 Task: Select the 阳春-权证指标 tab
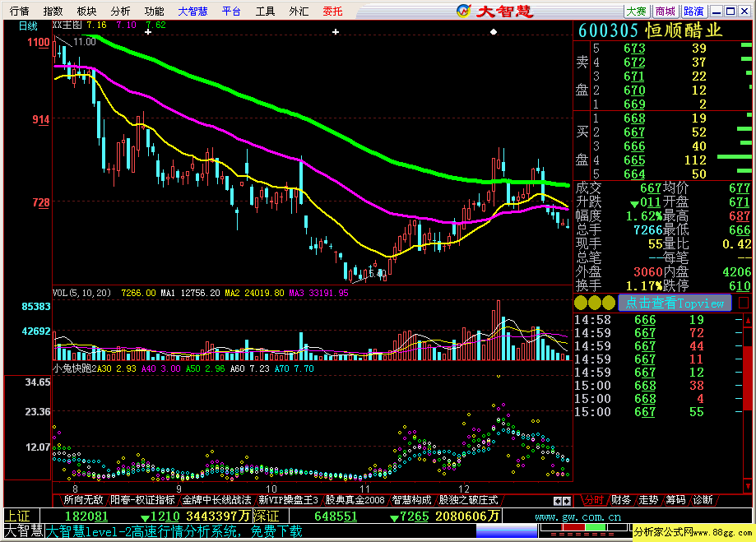(x=142, y=500)
